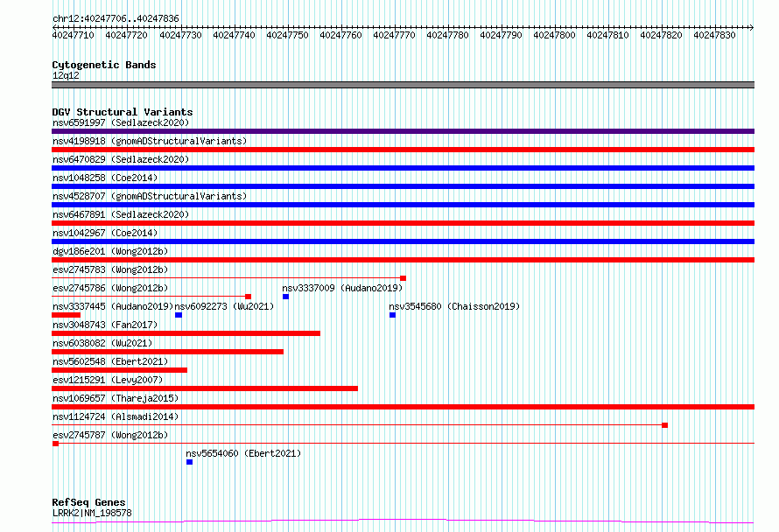This screenshot has height=532, width=779.
Task: Select the gray 12q12 cytogenetic band bar
Action: (403, 85)
